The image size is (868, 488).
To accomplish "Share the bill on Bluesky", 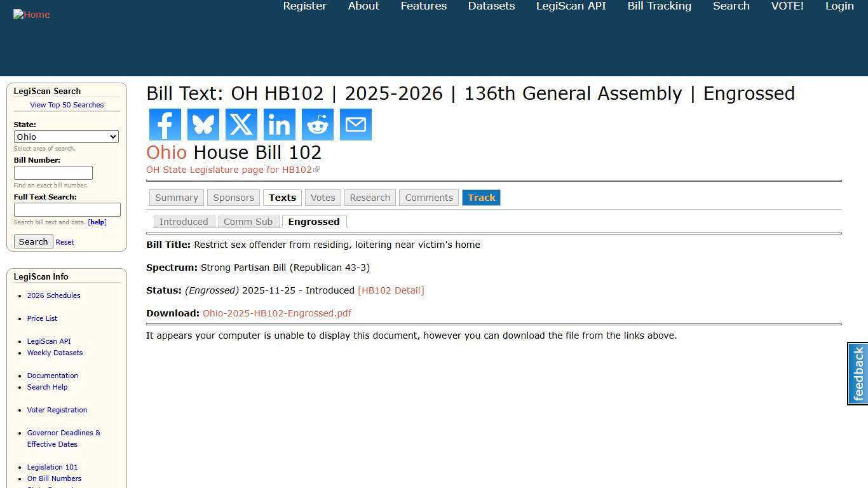I will (203, 125).
